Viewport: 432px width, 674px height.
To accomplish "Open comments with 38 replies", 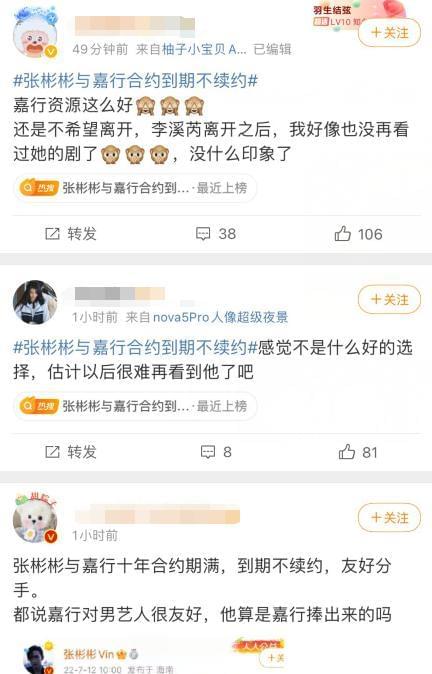I will [x=215, y=234].
